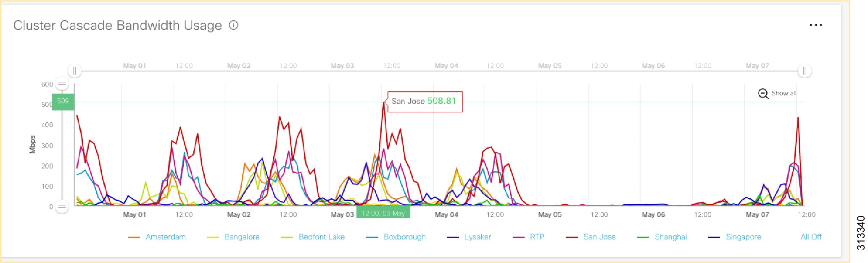Hide the Bedfont Lake series
The image size is (868, 263).
point(313,237)
